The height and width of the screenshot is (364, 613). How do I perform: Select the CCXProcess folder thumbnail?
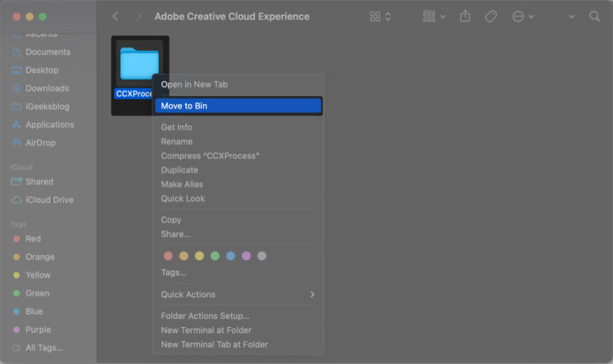pyautogui.click(x=139, y=64)
